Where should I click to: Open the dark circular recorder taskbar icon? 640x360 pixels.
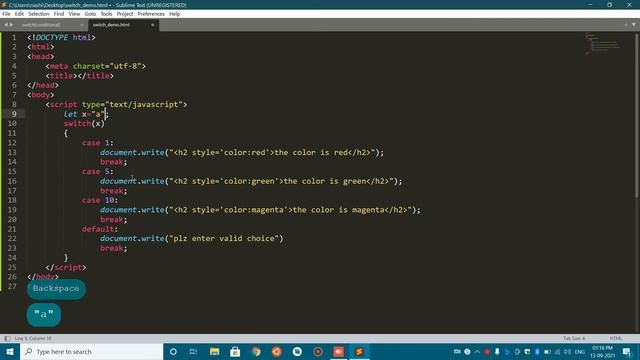point(318,351)
